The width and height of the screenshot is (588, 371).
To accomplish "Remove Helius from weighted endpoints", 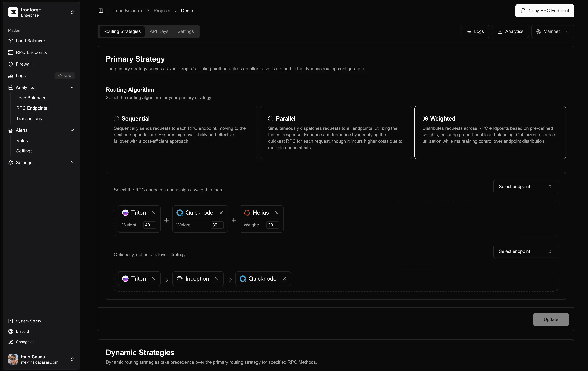I will [277, 213].
